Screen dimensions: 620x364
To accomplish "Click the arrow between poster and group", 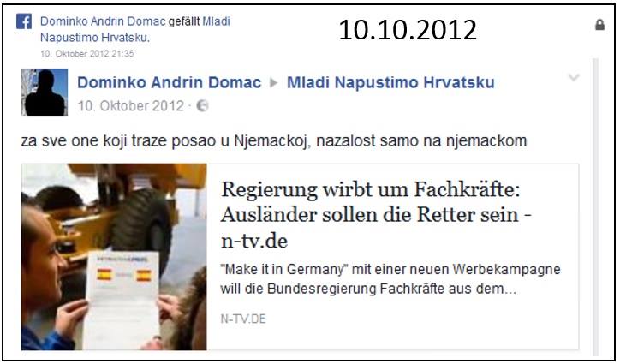I will [274, 83].
